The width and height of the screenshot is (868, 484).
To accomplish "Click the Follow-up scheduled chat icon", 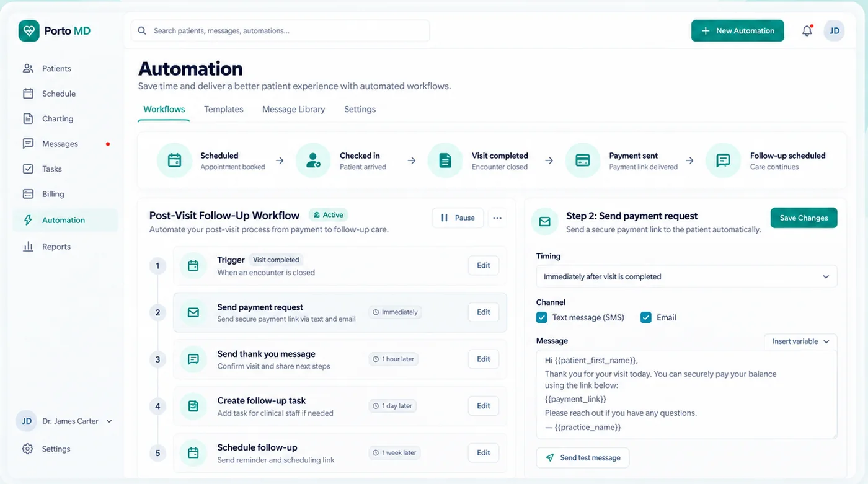I will pyautogui.click(x=723, y=161).
